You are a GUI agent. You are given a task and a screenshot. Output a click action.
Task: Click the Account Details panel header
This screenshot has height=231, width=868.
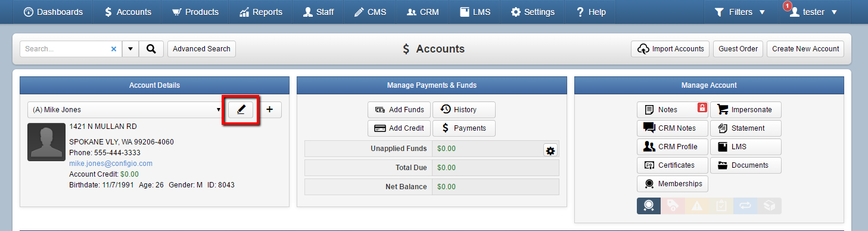[x=155, y=85]
